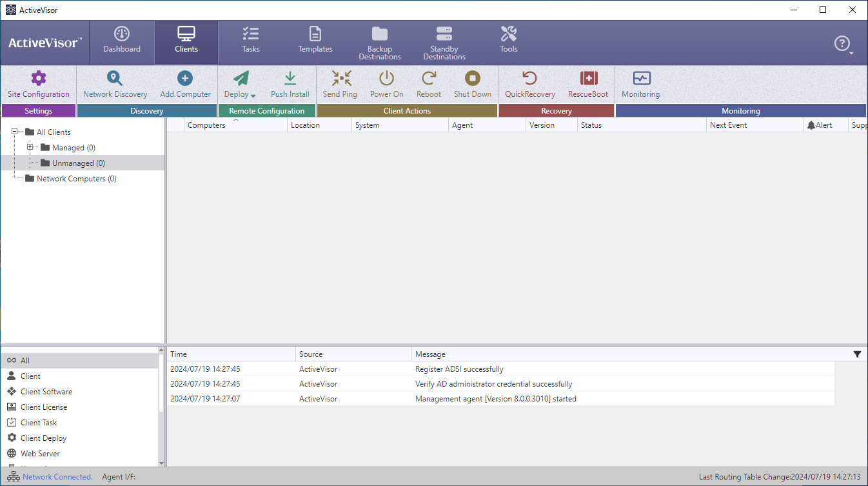Screen dimensions: 868x486
Task: Launch QuickRecovery
Action: pyautogui.click(x=530, y=85)
